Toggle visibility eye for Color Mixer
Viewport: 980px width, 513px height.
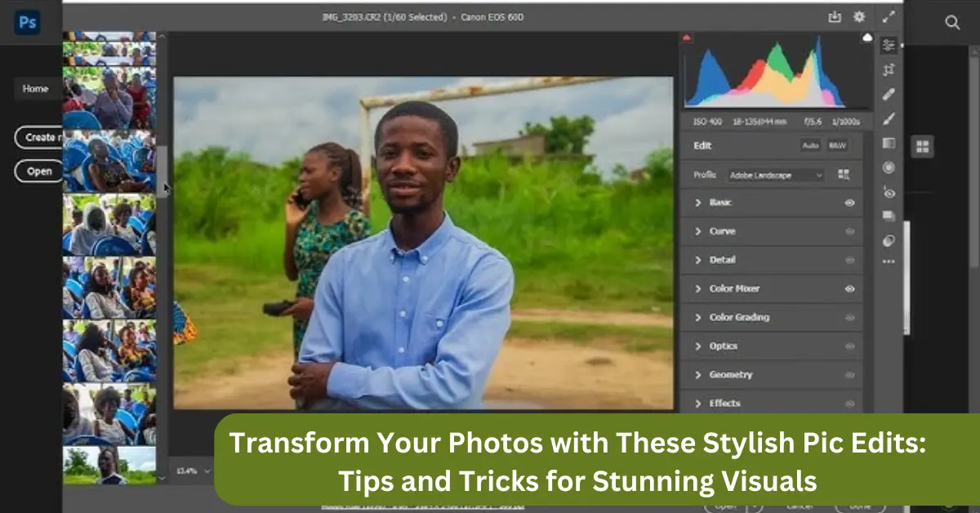click(x=850, y=288)
